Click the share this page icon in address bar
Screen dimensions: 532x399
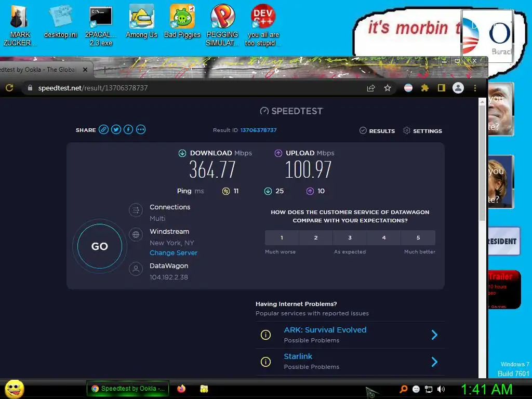[x=371, y=88]
